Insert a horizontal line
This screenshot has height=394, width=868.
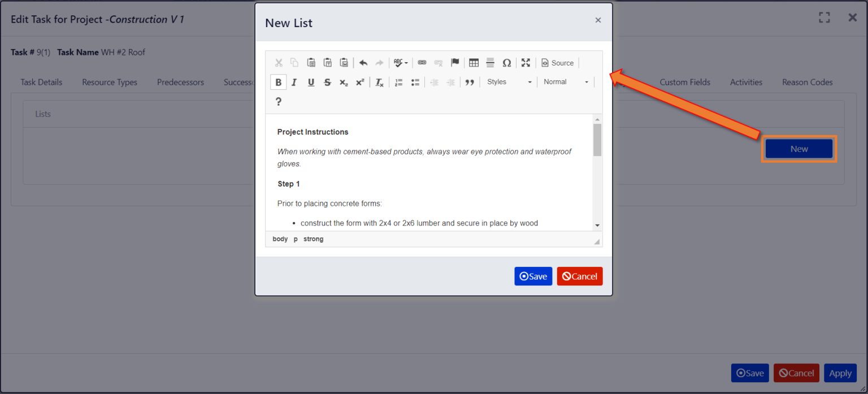(490, 63)
